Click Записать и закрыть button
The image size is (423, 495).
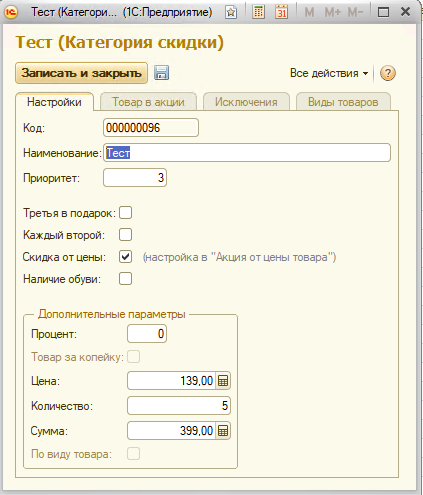(81, 73)
